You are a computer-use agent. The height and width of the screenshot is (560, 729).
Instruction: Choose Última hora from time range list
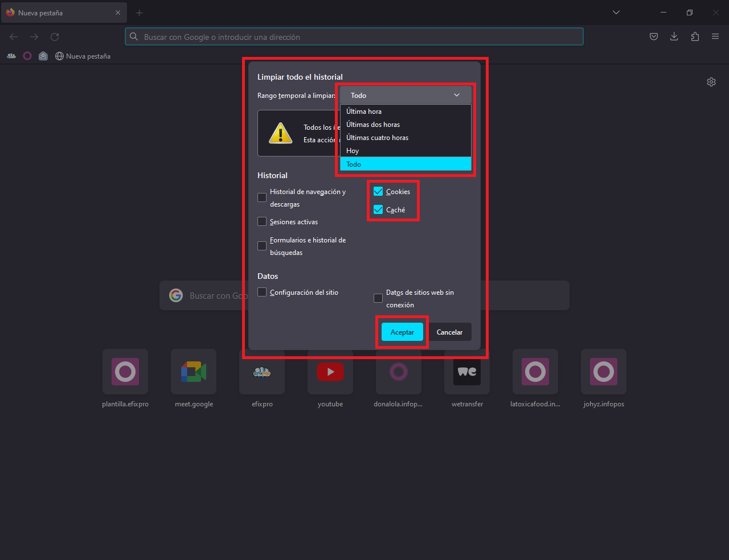[364, 112]
